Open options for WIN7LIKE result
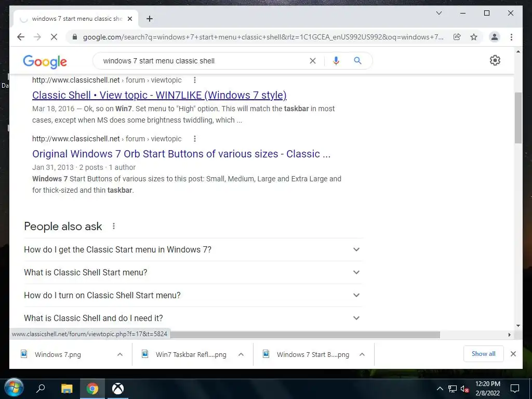This screenshot has width=532, height=399. point(194,80)
